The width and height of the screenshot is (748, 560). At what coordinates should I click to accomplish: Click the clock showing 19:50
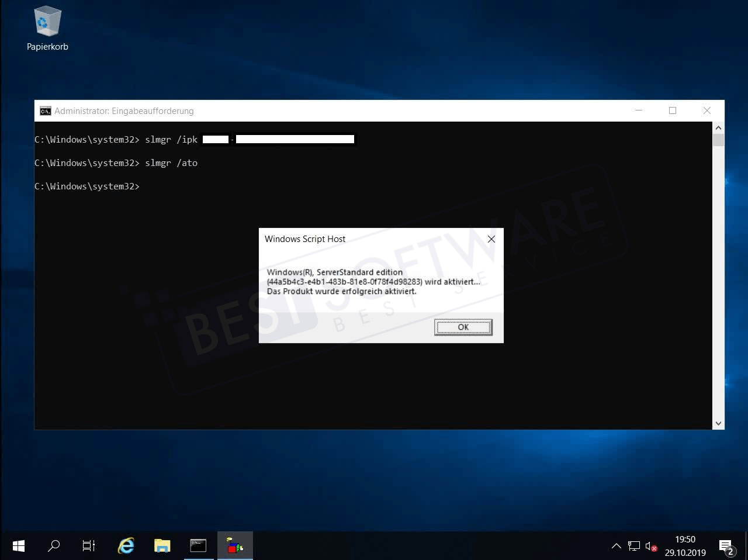[x=685, y=545]
